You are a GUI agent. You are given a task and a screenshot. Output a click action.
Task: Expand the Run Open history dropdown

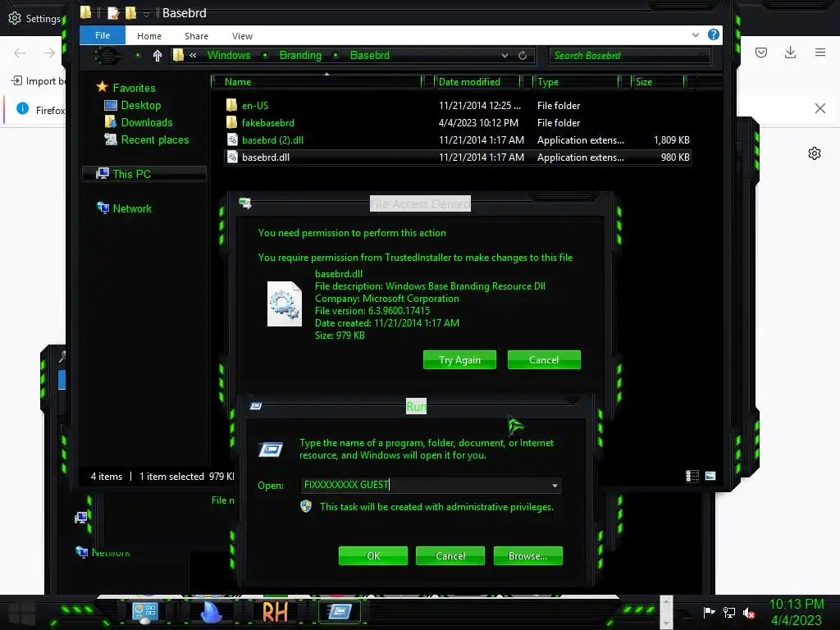coord(555,486)
